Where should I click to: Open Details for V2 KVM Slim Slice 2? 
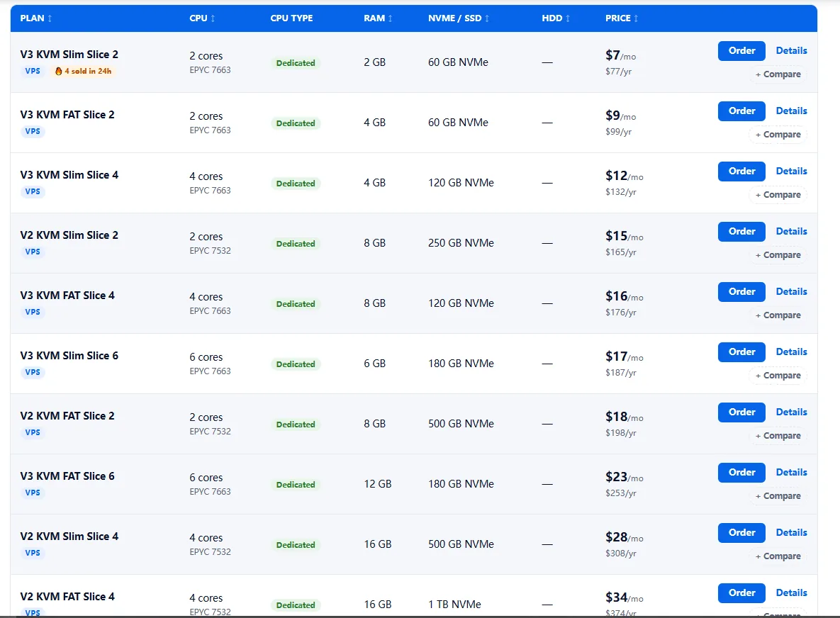click(x=791, y=231)
